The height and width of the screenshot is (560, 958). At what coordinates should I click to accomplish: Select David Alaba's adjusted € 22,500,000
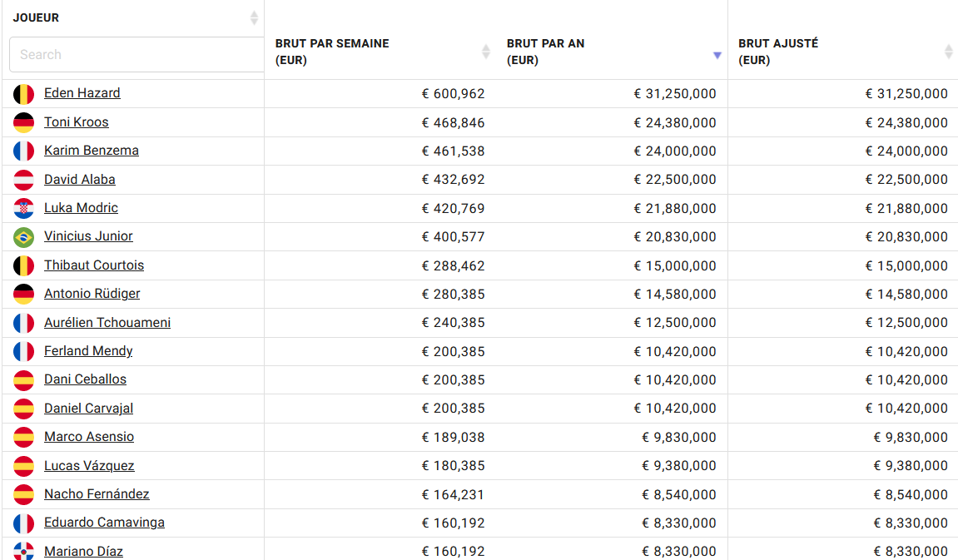(x=906, y=180)
